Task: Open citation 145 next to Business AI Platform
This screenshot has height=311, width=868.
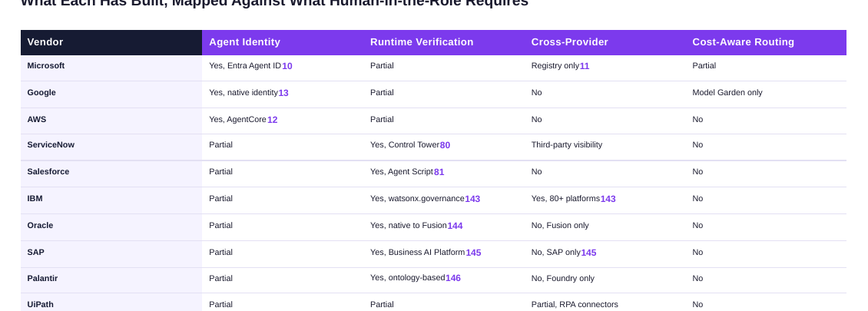Action: click(473, 253)
